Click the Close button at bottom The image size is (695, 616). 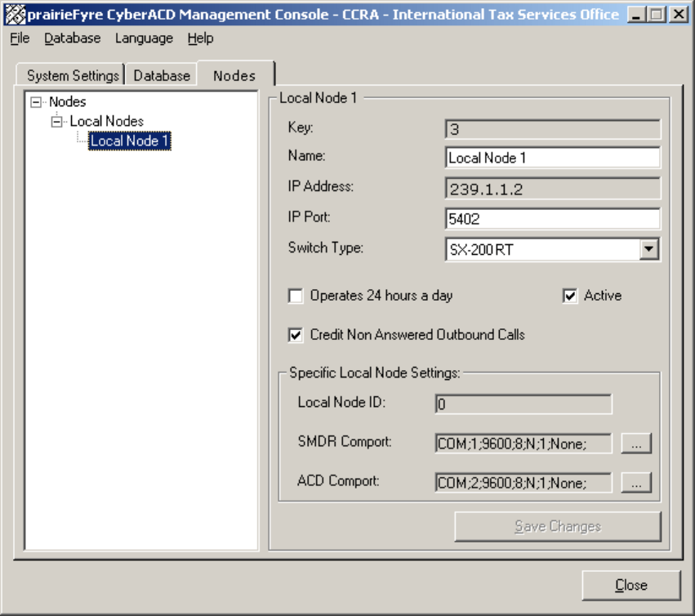pos(631,586)
